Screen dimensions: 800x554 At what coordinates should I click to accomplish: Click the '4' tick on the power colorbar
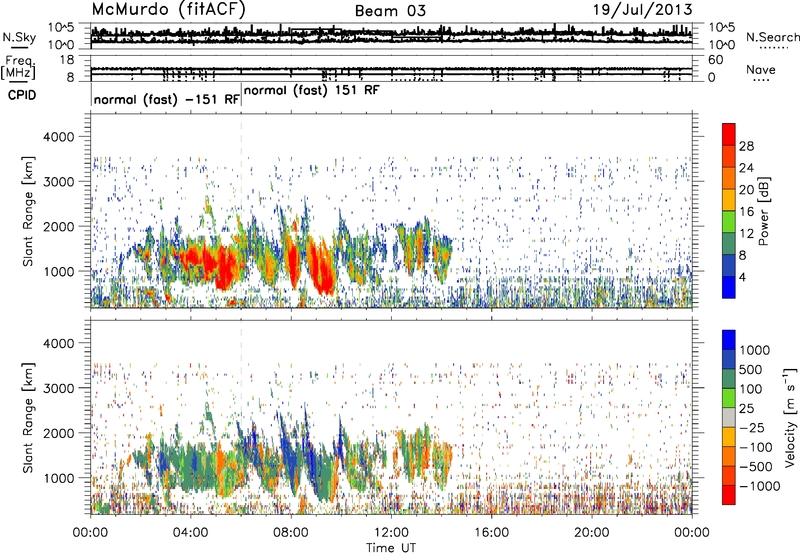point(742,277)
